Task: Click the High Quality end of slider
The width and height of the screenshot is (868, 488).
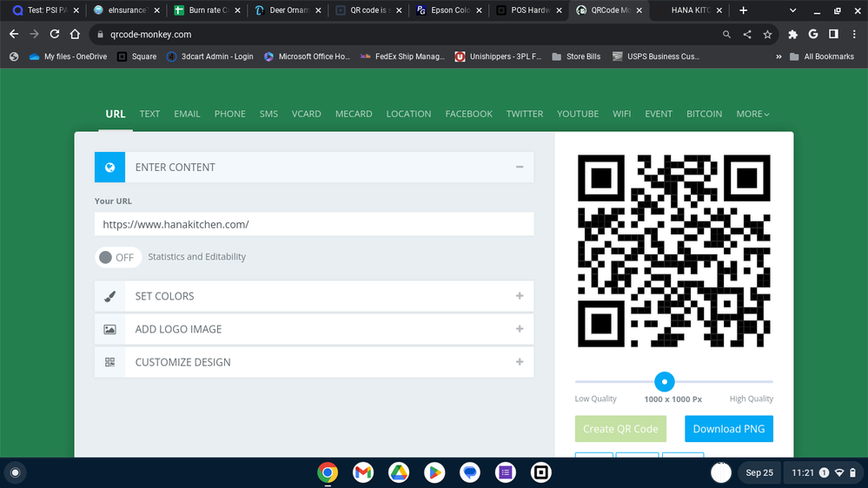Action: 752,399
